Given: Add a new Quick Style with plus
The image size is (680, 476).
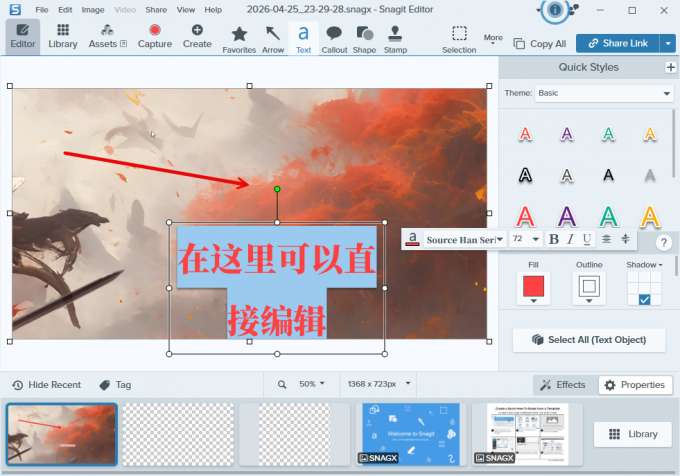Looking at the screenshot, I should (670, 67).
